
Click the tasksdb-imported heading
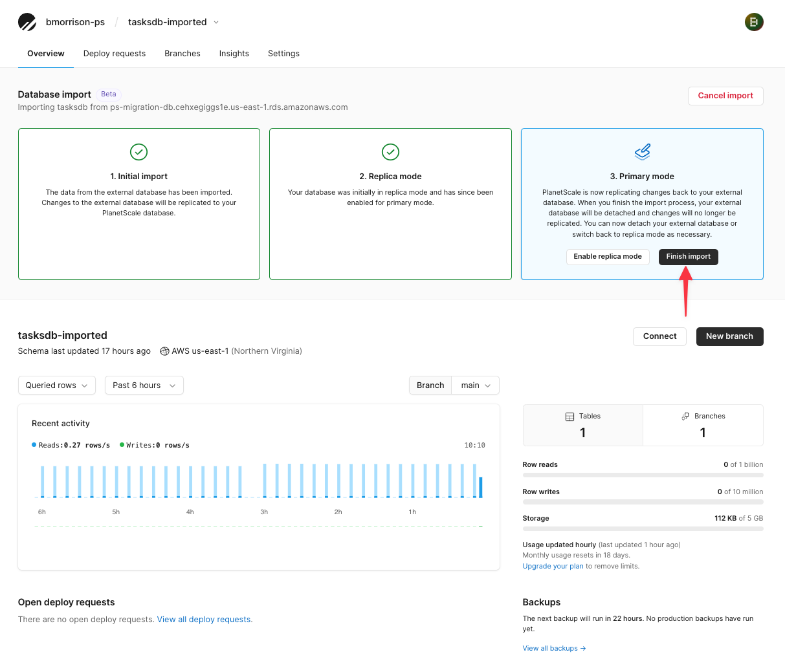click(63, 335)
